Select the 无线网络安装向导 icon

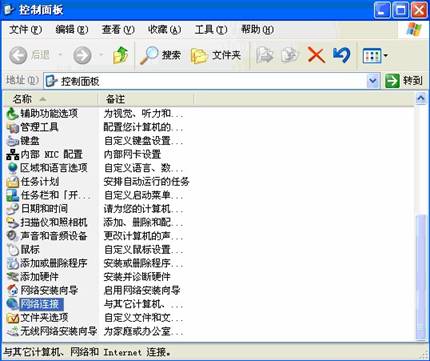pos(13,331)
